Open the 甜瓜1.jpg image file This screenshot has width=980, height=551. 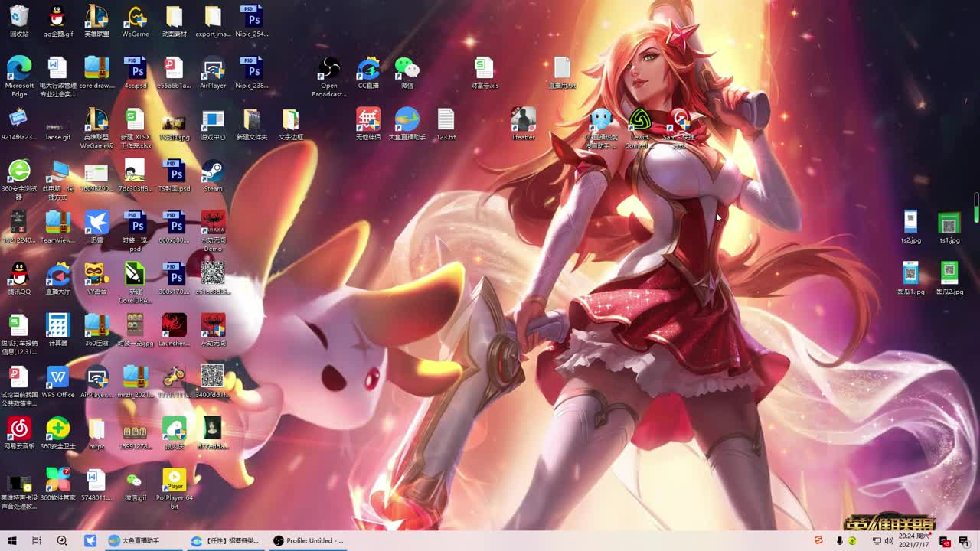click(910, 274)
